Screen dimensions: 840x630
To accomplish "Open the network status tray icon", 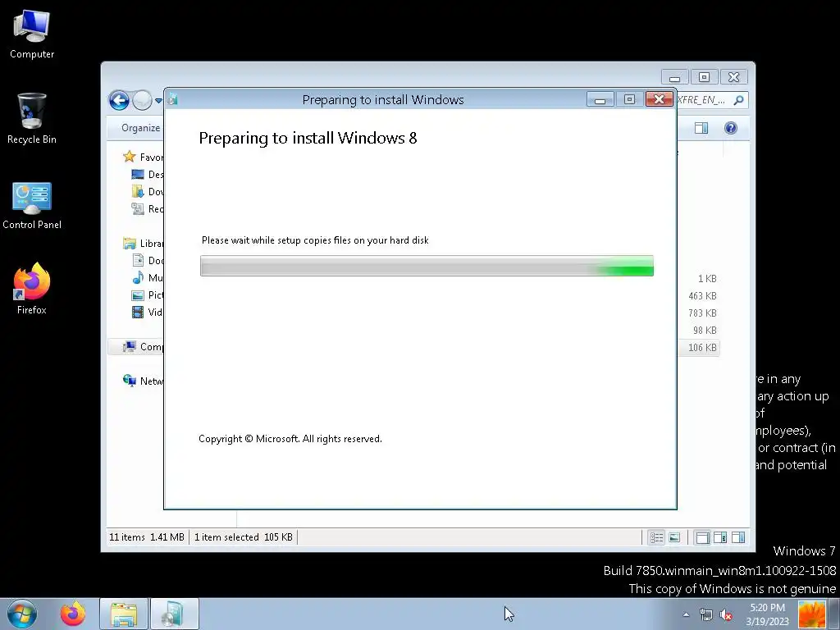I will [x=706, y=614].
